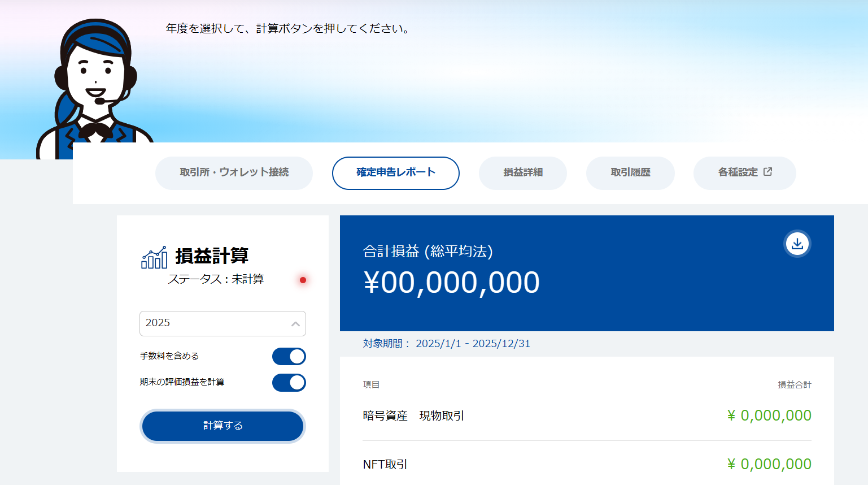Download the total profit report icon
This screenshot has height=485, width=868.
[x=797, y=244]
